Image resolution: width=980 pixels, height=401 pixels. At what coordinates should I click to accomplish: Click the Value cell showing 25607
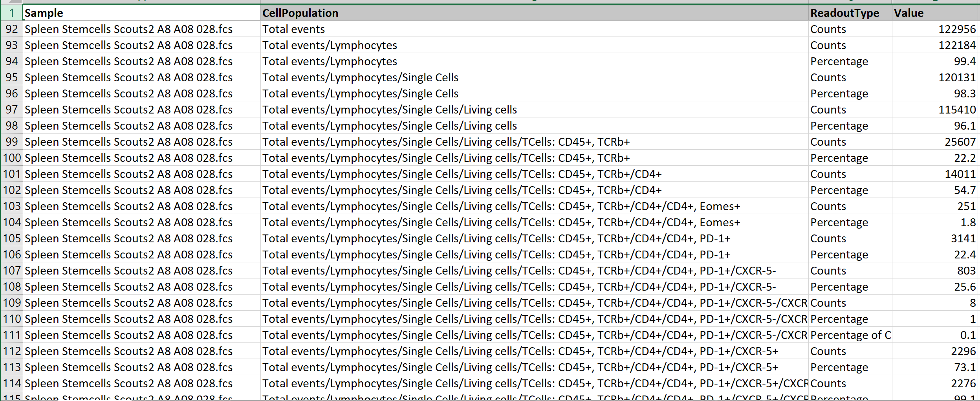point(935,142)
